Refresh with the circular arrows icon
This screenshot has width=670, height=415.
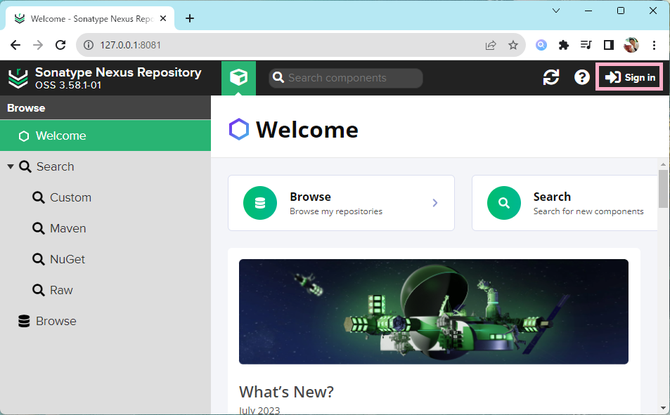[551, 77]
